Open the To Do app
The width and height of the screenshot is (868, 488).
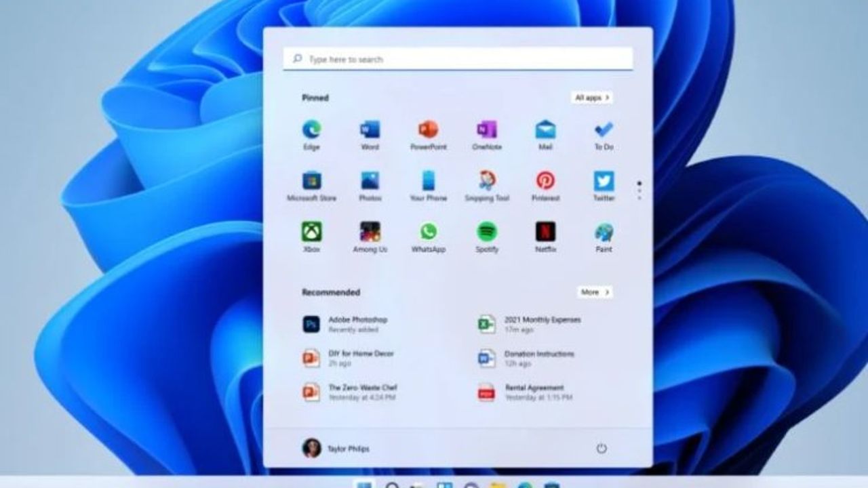pos(604,134)
